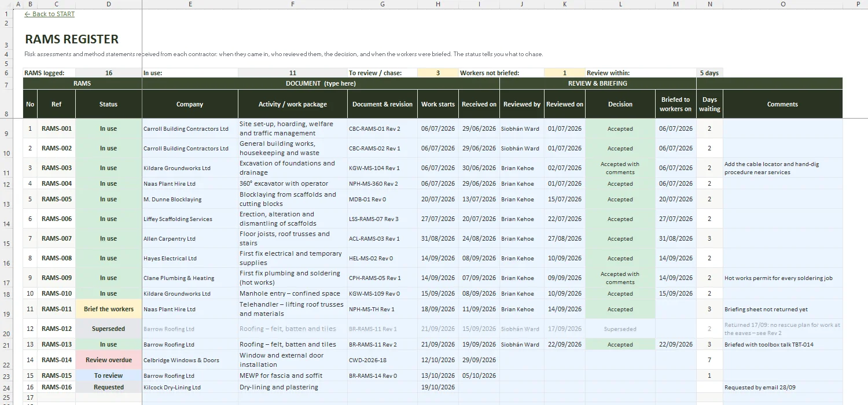The width and height of the screenshot is (868, 405).
Task: Click the Document & revision header
Action: pyautogui.click(x=382, y=104)
